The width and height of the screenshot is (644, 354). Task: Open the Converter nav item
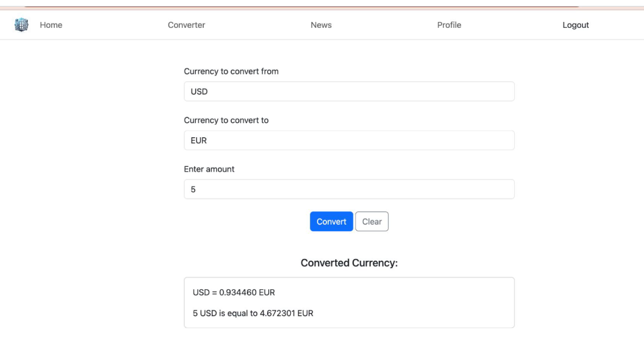click(186, 25)
